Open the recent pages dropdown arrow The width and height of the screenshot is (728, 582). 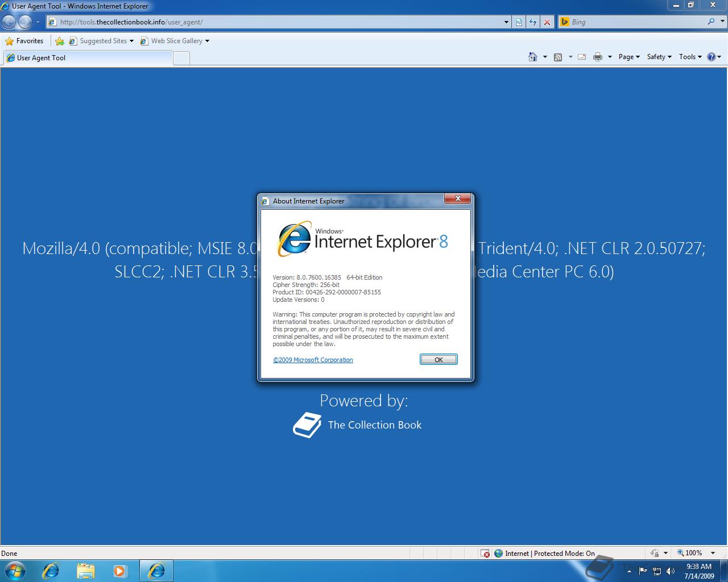pos(38,22)
